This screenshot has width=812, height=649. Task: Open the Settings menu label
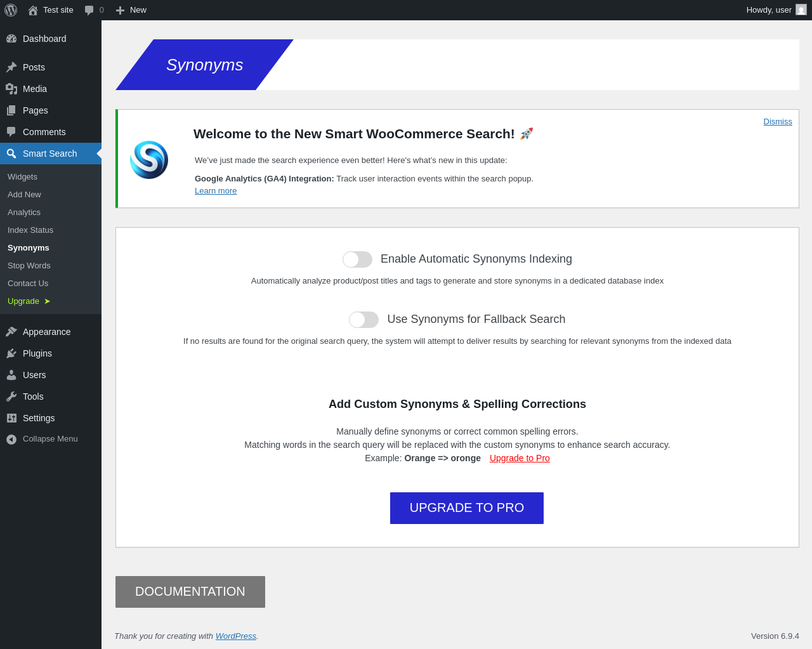pos(39,418)
